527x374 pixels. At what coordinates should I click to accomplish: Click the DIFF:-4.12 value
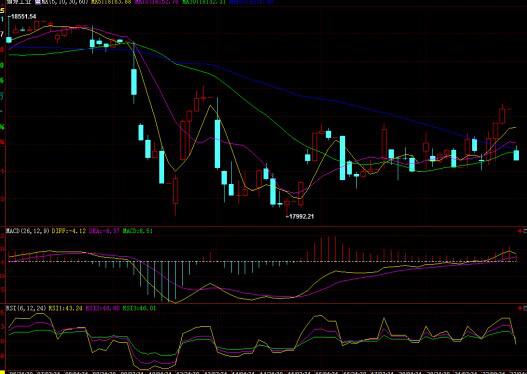(x=69, y=231)
